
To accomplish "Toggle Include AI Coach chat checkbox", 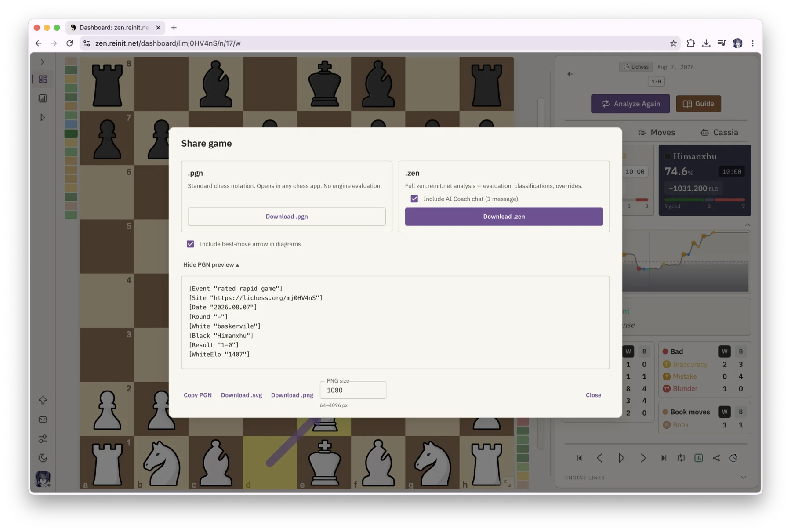I will (x=414, y=199).
